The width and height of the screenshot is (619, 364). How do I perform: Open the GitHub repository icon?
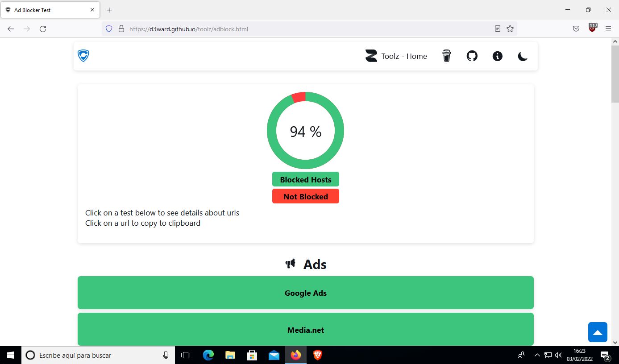[x=472, y=56]
